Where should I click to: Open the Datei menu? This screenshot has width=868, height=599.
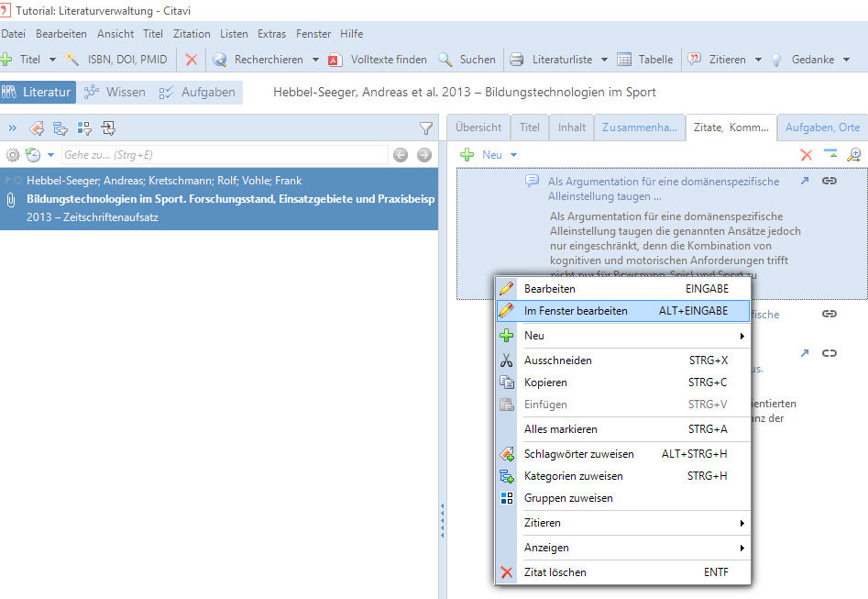[x=13, y=34]
